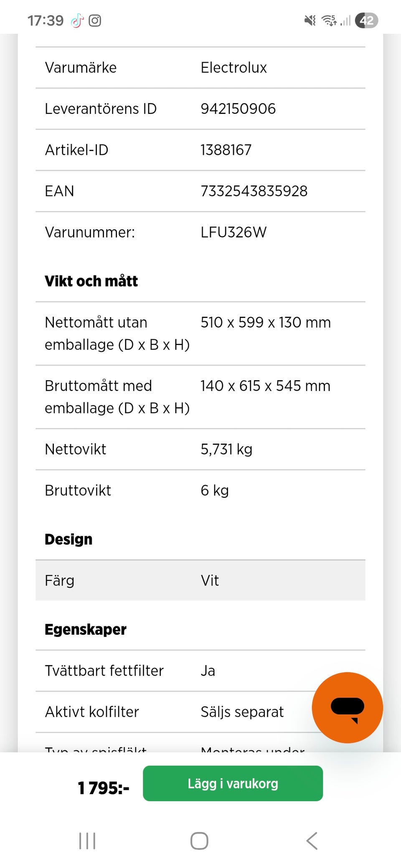Tap the TikTok notification icon
The image size is (401, 868).
pyautogui.click(x=77, y=20)
